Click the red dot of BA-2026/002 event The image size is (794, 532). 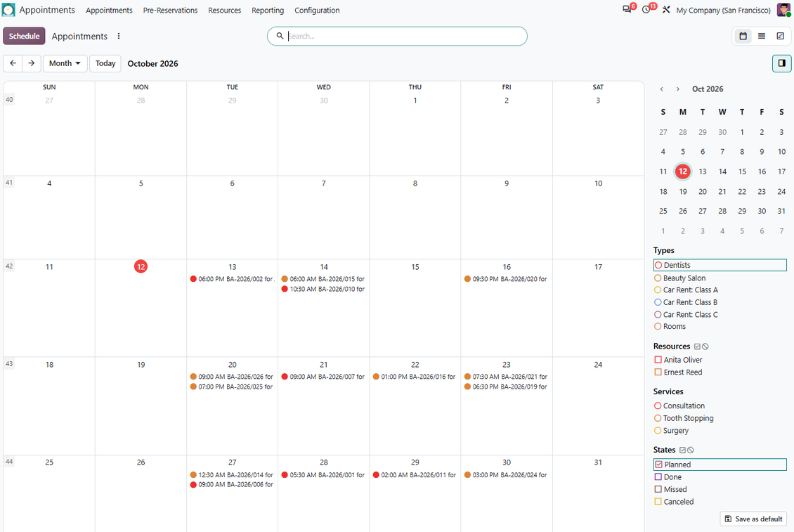pos(193,279)
